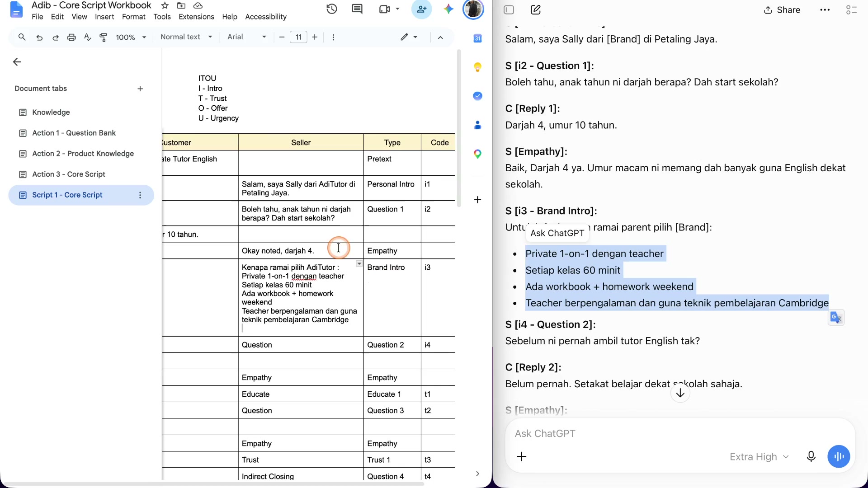Undo the last edit in Docs
868x488 pixels.
[x=39, y=37]
